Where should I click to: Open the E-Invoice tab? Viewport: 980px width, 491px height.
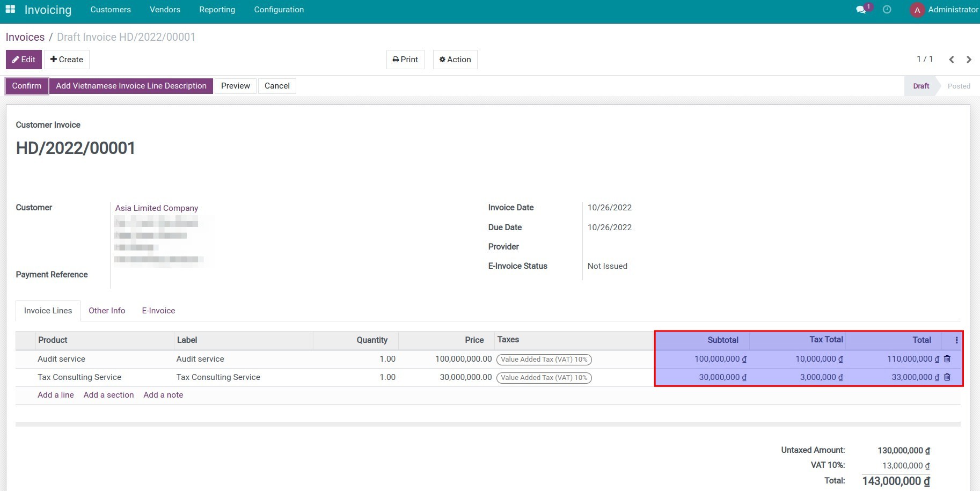pos(158,310)
